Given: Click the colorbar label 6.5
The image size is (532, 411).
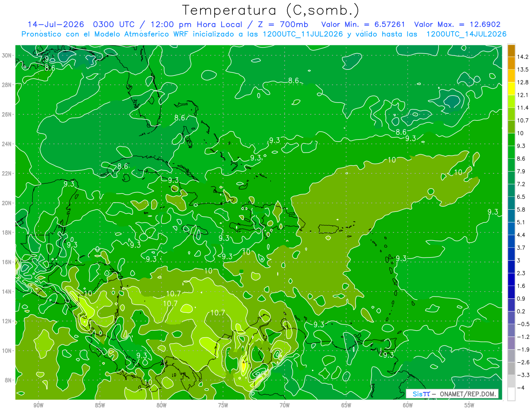Looking at the screenshot, I should [521, 196].
